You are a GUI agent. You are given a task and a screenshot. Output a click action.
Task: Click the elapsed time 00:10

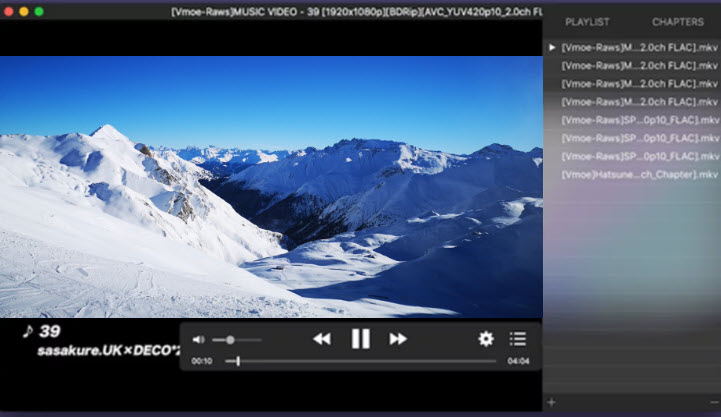coord(202,361)
